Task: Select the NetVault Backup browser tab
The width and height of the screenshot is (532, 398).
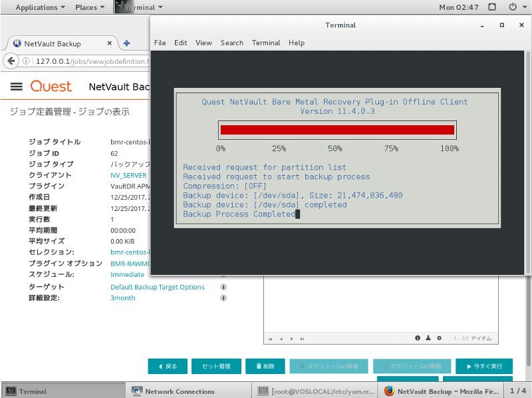Action: [63, 43]
